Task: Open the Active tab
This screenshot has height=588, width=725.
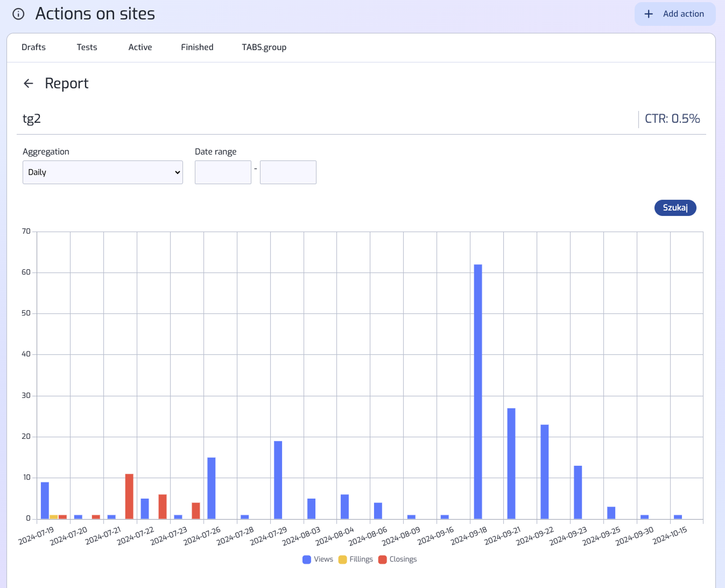Action: click(x=140, y=47)
